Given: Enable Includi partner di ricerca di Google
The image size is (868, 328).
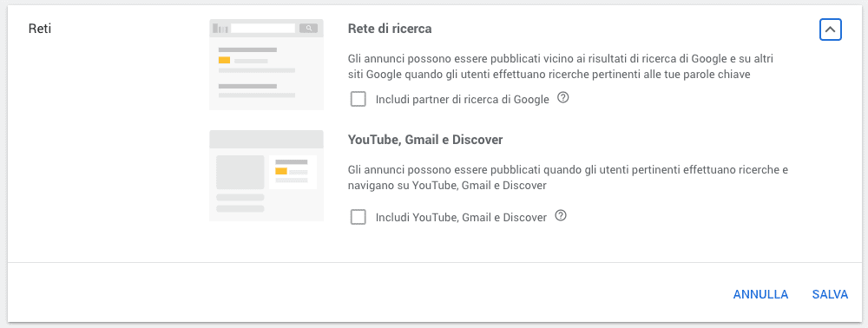Looking at the screenshot, I should (x=358, y=100).
